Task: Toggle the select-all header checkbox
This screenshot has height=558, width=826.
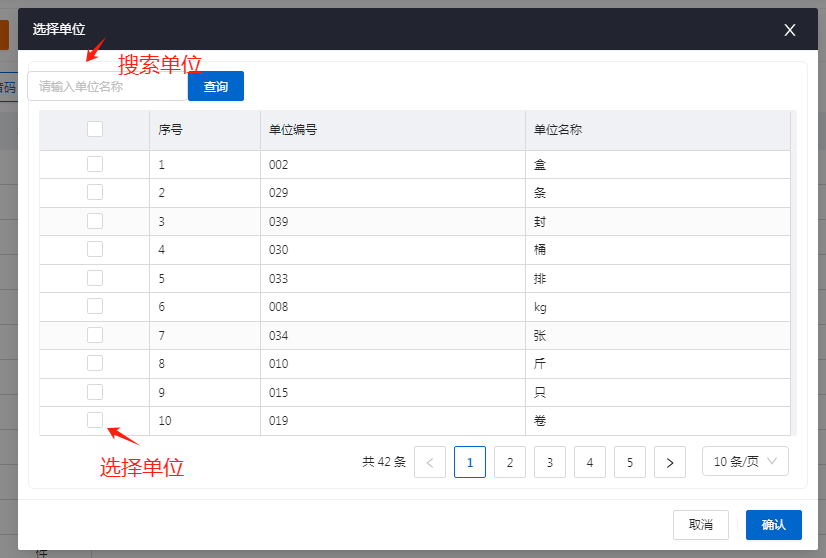Action: tap(95, 129)
